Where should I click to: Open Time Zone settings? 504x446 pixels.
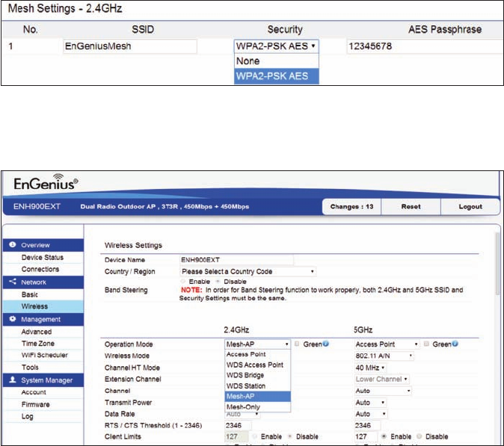pyautogui.click(x=38, y=343)
